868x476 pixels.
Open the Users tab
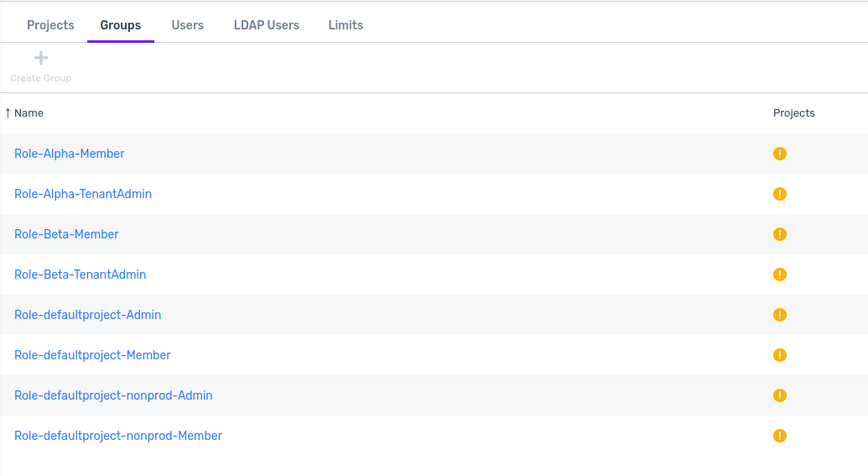[188, 25]
